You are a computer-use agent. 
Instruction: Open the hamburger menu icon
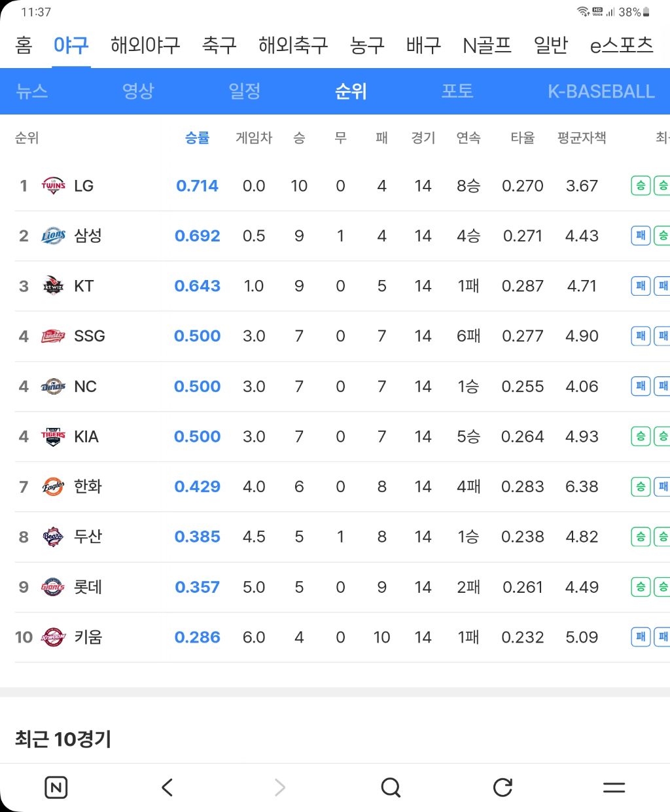click(x=614, y=787)
